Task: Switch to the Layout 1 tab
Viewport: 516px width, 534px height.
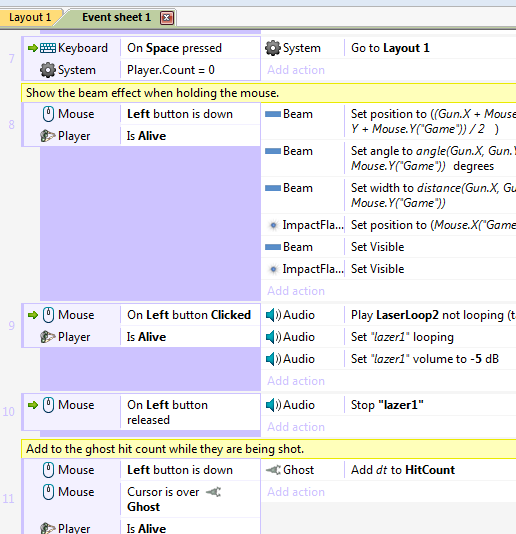Action: (x=30, y=17)
